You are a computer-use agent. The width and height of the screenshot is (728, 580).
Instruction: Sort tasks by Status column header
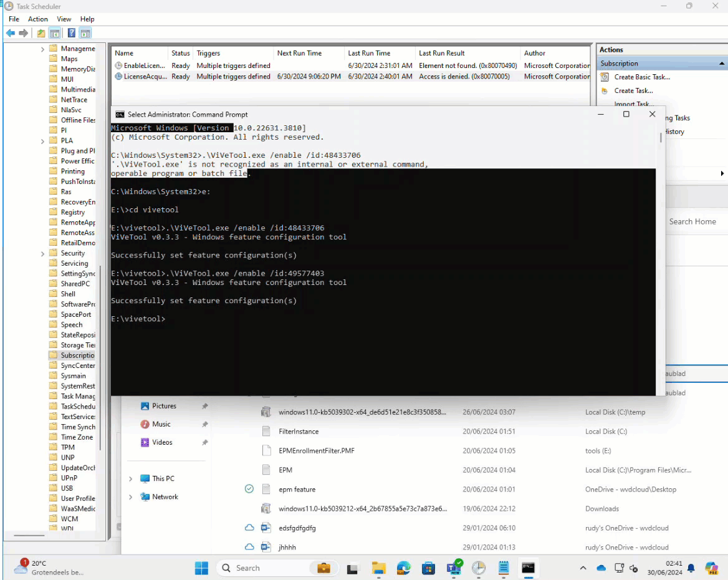181,53
